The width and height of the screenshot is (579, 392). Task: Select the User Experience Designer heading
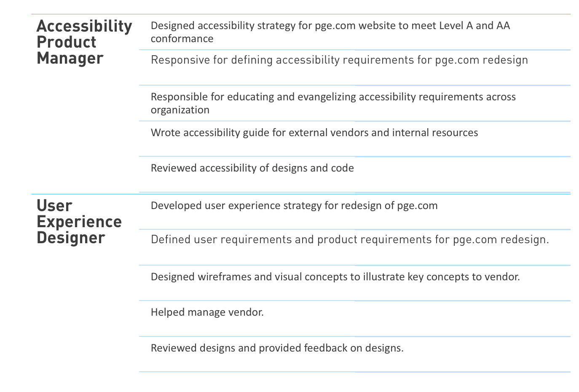coord(79,222)
